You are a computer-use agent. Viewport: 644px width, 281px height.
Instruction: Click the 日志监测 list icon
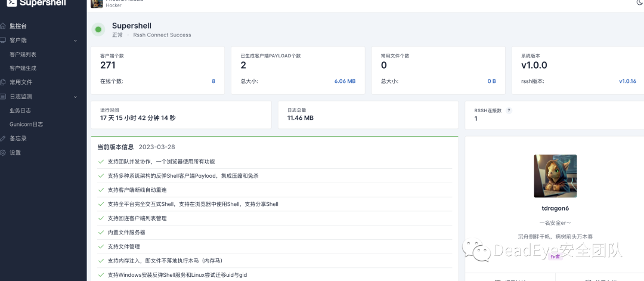(x=3, y=97)
